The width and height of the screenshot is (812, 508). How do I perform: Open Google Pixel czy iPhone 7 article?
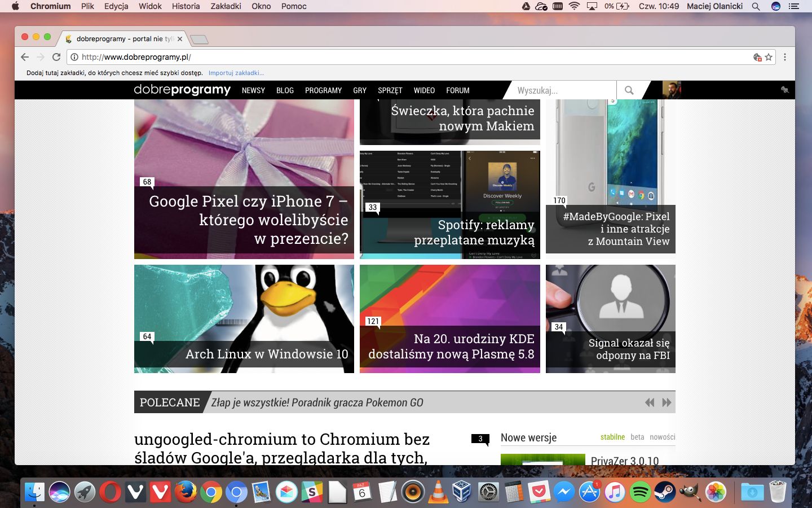244,179
